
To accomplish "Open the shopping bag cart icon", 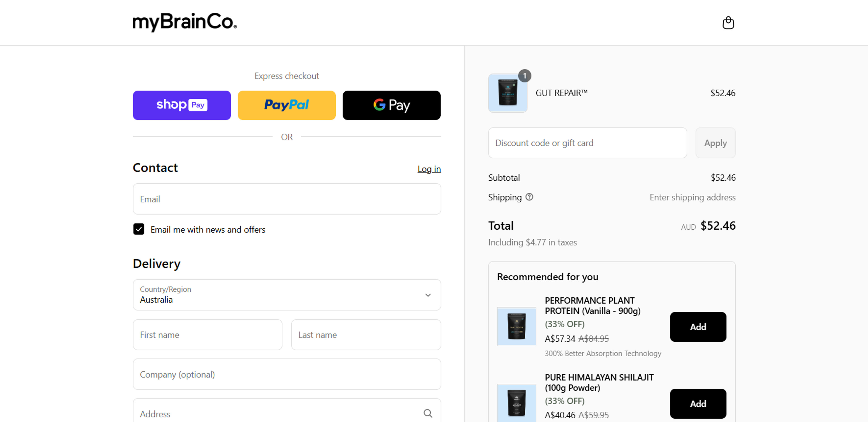I will tap(728, 23).
